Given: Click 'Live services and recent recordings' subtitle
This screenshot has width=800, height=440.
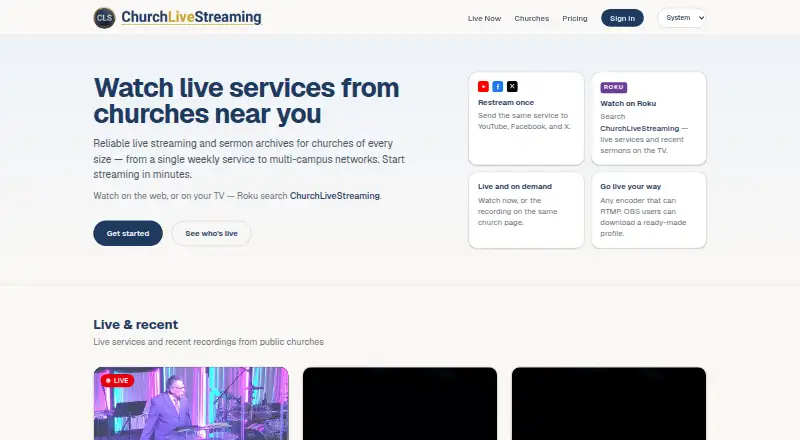Looking at the screenshot, I should 209,342.
